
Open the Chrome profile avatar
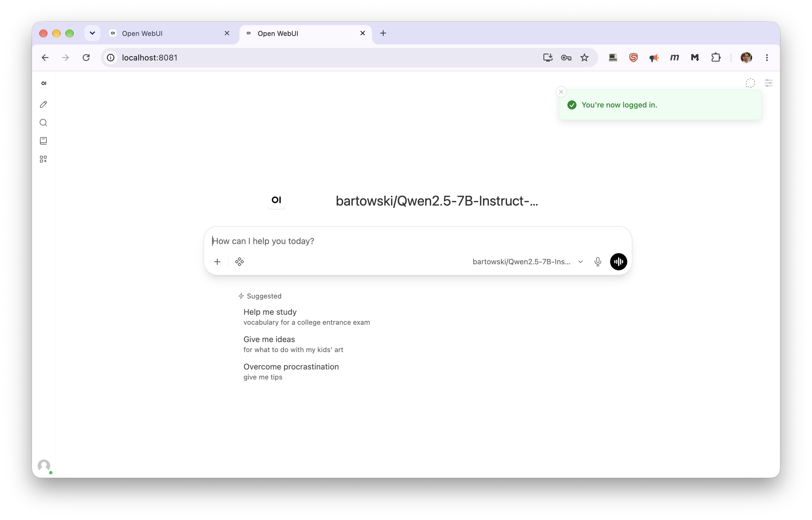tap(746, 58)
